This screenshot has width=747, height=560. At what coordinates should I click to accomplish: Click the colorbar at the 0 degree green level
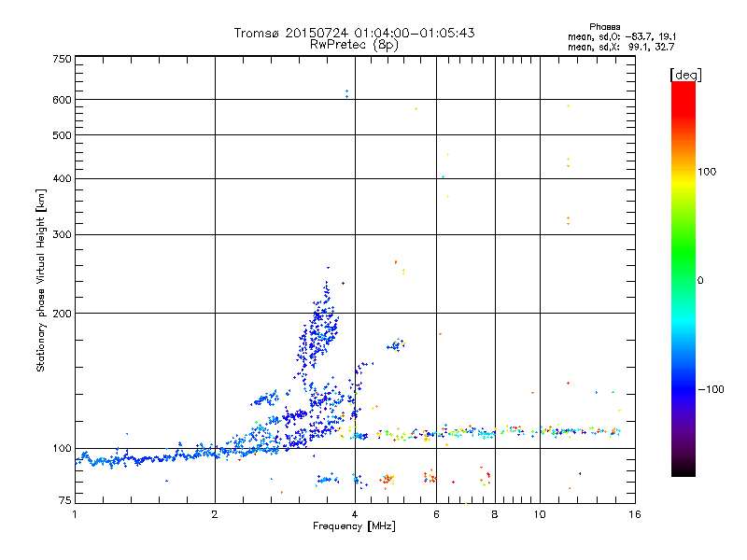pyautogui.click(x=684, y=280)
